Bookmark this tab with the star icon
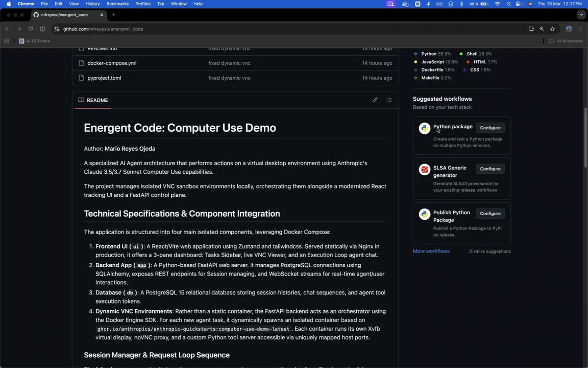This screenshot has height=368, width=588. (x=552, y=29)
